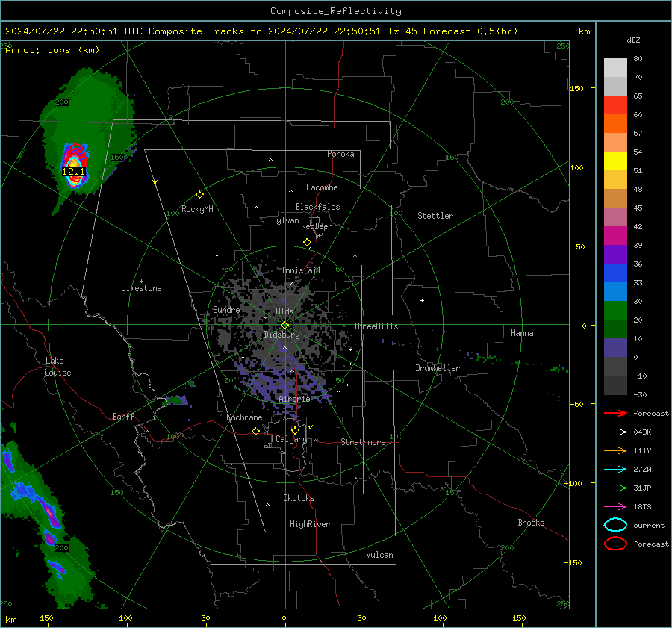Click the Brooks city label

[x=531, y=523]
